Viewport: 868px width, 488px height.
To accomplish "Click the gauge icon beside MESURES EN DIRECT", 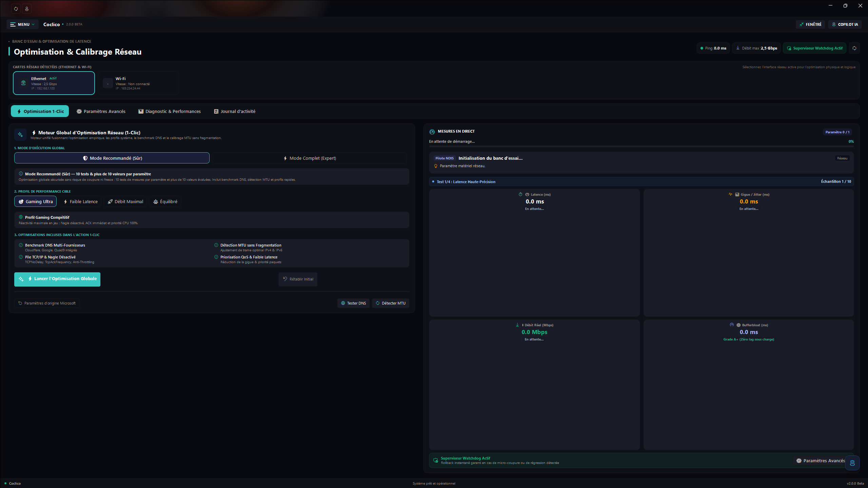I will click(x=432, y=132).
